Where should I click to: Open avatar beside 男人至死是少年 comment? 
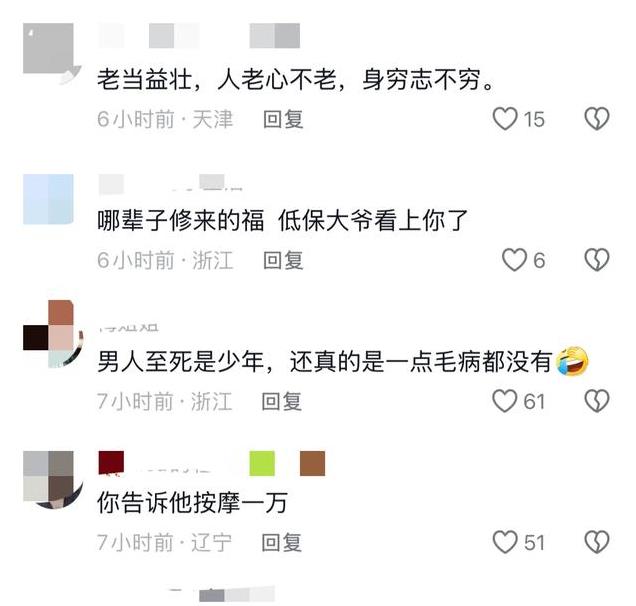pos(53,334)
